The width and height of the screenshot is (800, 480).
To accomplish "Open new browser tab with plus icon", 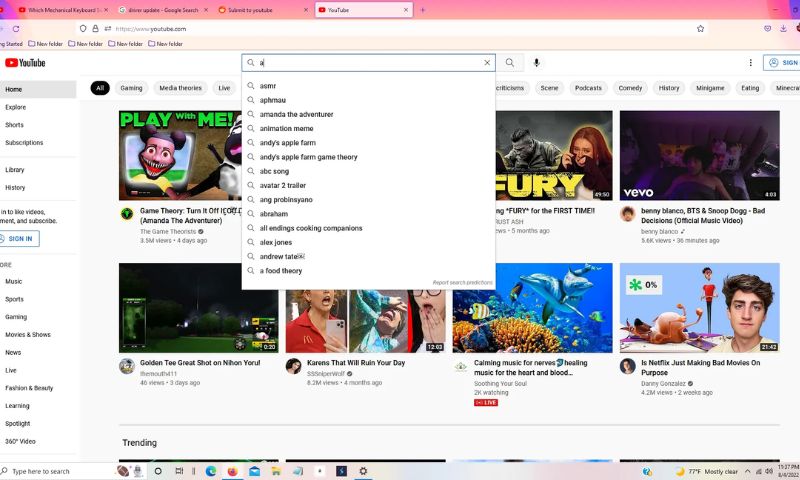I will tap(423, 10).
